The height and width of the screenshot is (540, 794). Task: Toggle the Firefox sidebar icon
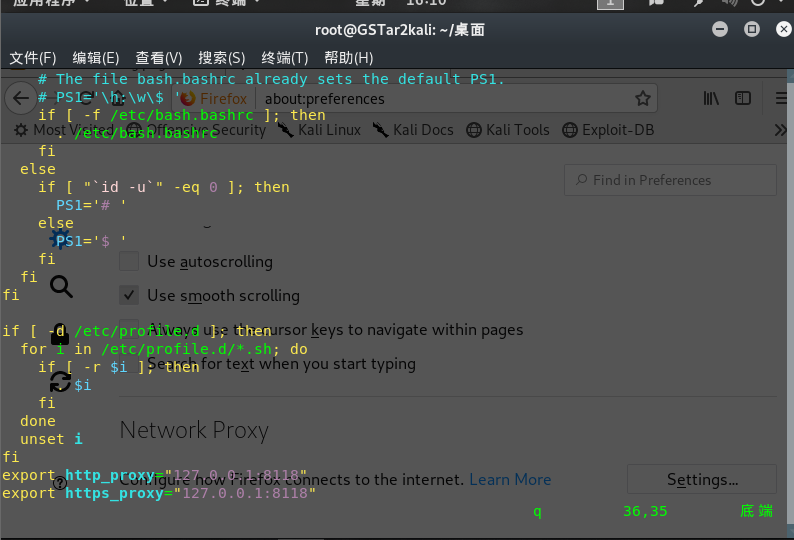tap(743, 98)
